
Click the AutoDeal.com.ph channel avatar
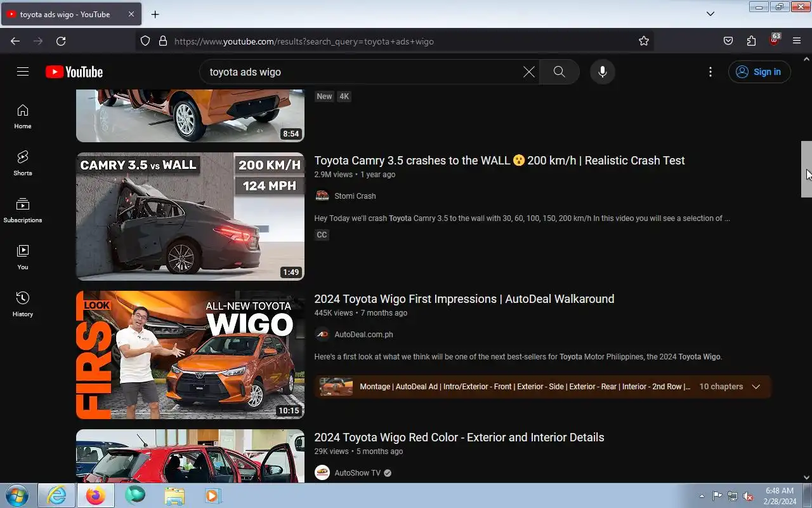coord(322,334)
